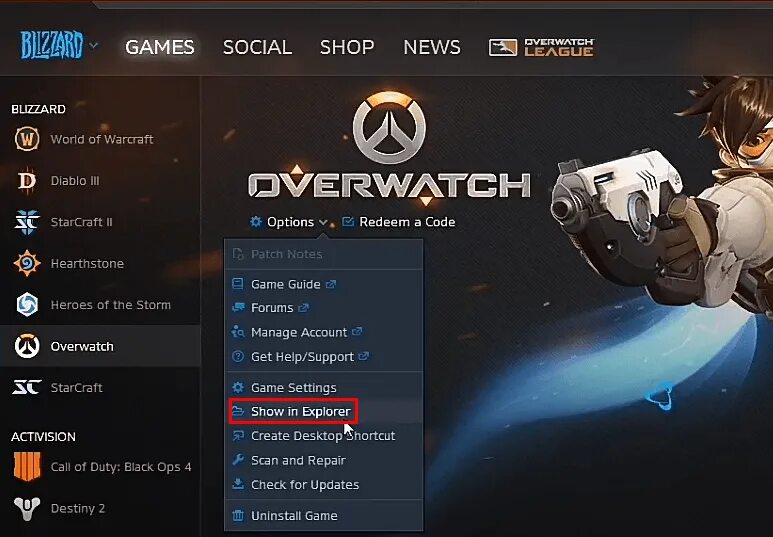Click the Call of Duty Black Ops 4 icon
The image size is (773, 537).
point(27,466)
